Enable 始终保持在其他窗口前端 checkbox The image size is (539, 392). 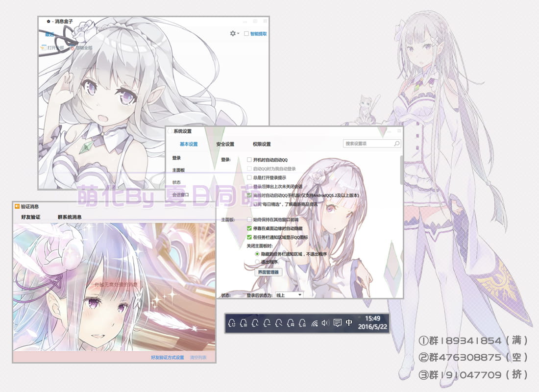tap(249, 220)
